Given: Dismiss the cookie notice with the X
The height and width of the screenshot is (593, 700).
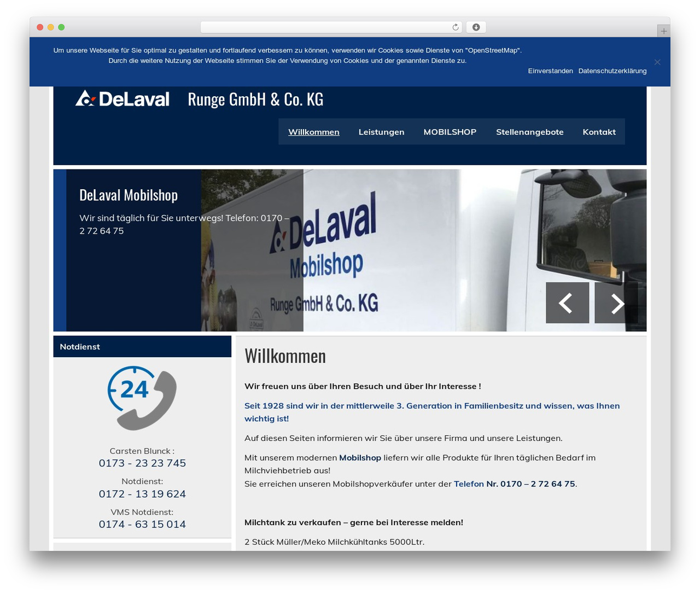Looking at the screenshot, I should 657,62.
